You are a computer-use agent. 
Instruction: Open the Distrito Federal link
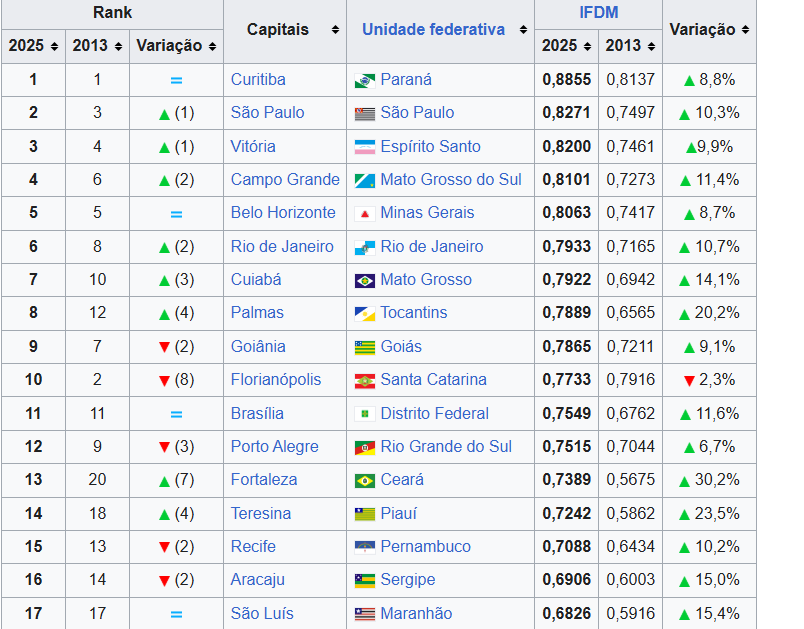(434, 413)
